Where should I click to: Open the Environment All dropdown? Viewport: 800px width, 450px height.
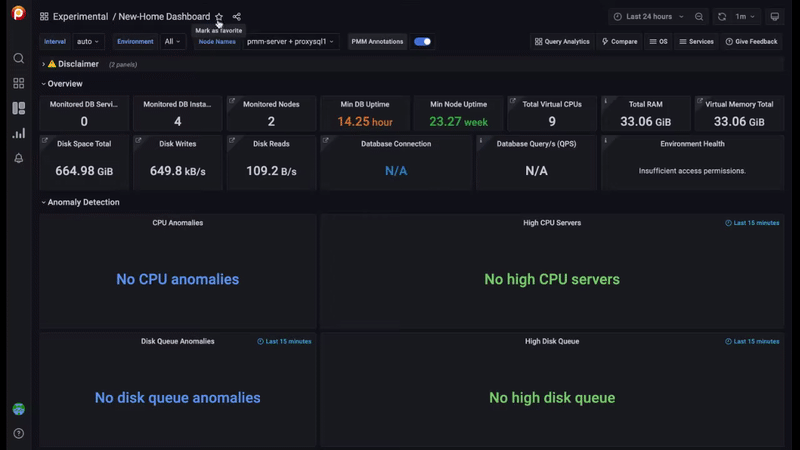click(x=173, y=42)
